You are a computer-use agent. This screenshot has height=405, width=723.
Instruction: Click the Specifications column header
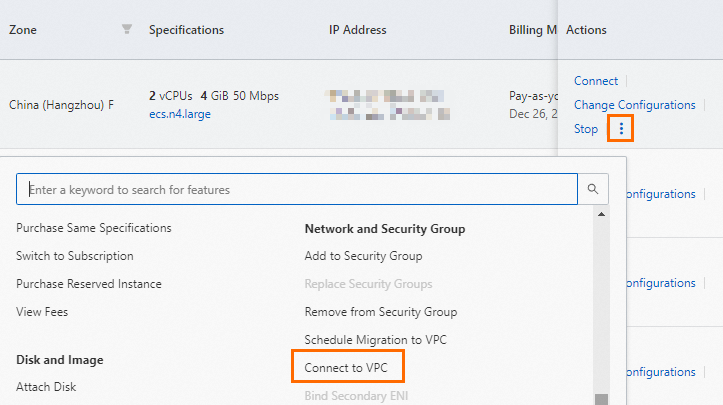(x=186, y=30)
